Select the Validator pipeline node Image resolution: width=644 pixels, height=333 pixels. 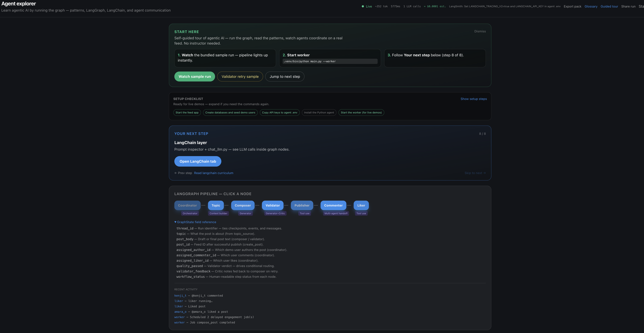(273, 205)
